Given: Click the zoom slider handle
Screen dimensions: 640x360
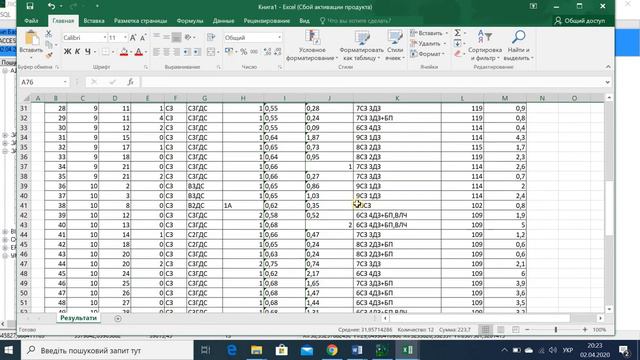Looking at the screenshot, I should [x=556, y=329].
